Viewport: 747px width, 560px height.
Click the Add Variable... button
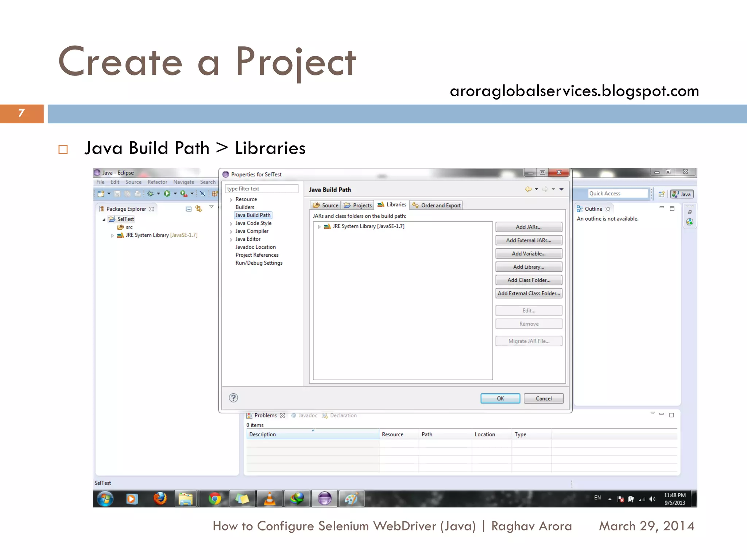tap(529, 253)
